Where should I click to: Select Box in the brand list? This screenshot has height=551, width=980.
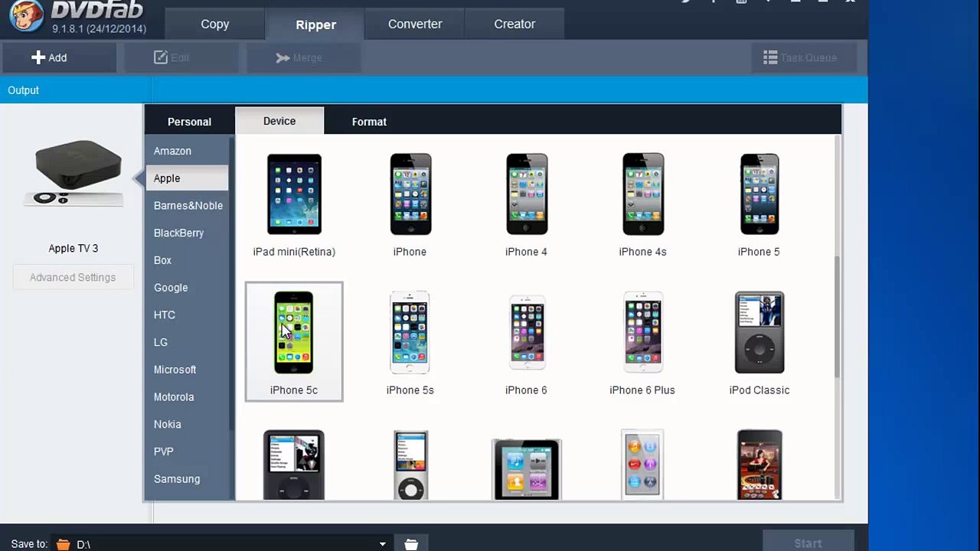(187, 260)
